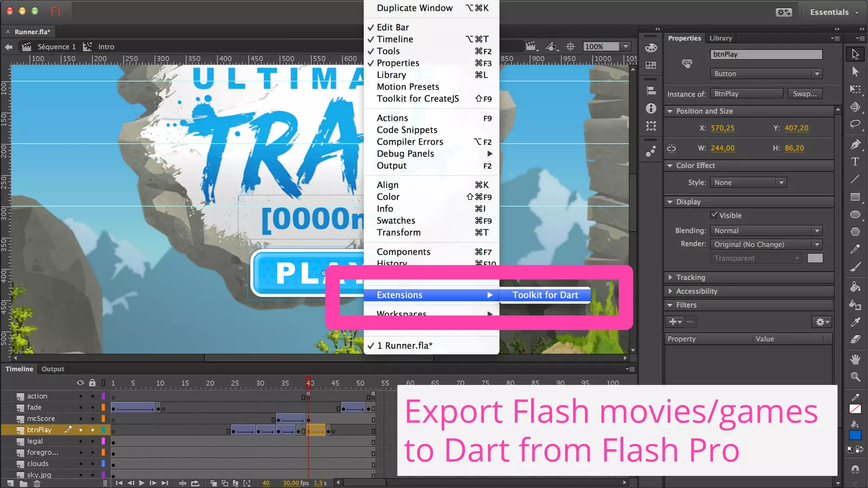Select the Subselection tool
This screenshot has width=868, height=488.
tap(855, 72)
